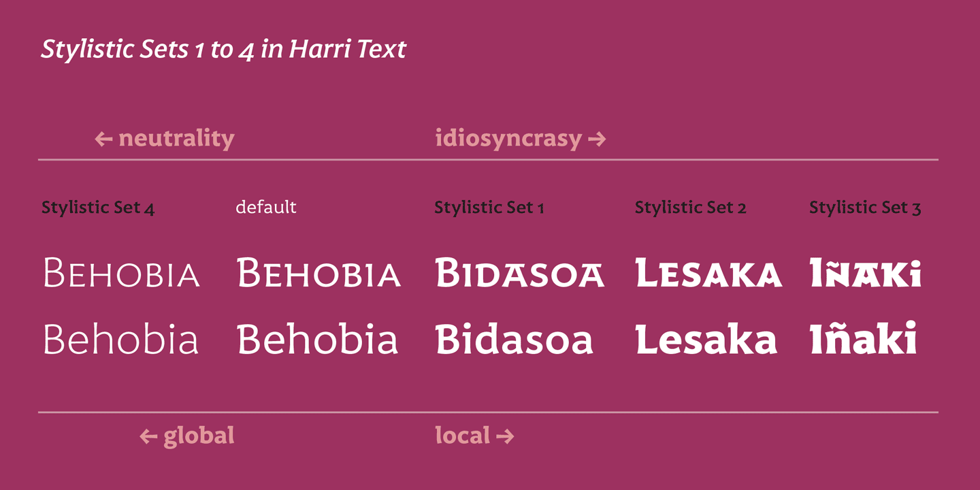
Task: Click the lowercase Iñaki sample
Action: click(864, 338)
